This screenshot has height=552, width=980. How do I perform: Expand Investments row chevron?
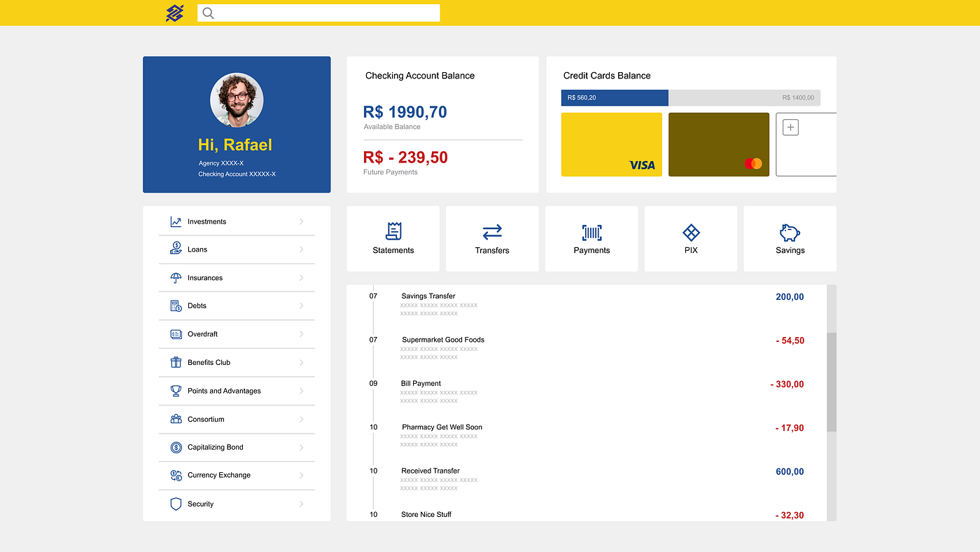pyautogui.click(x=302, y=221)
